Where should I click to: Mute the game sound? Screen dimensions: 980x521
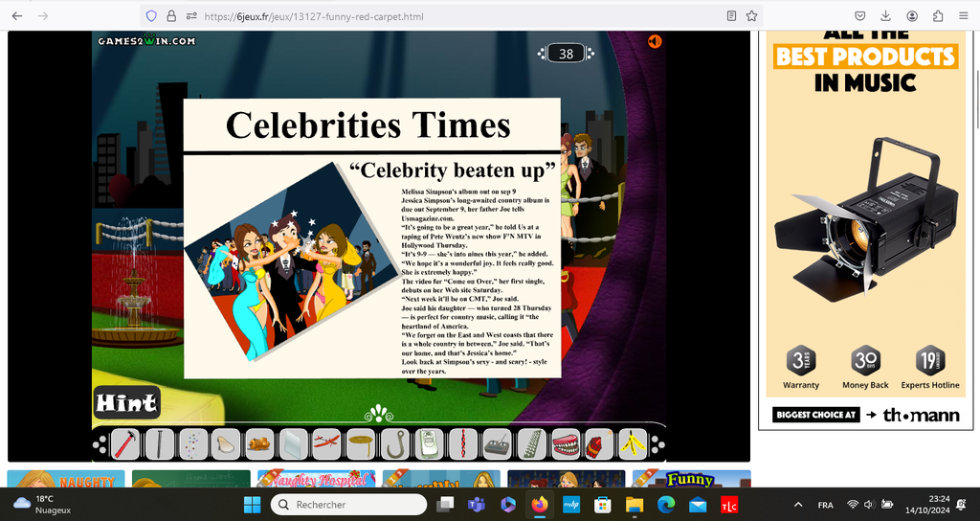coord(655,41)
